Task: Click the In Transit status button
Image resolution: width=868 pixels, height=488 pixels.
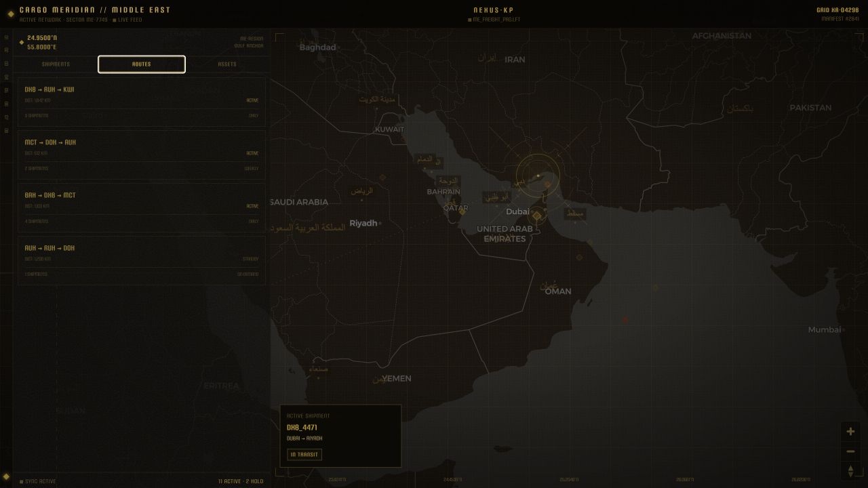Action: (304, 455)
